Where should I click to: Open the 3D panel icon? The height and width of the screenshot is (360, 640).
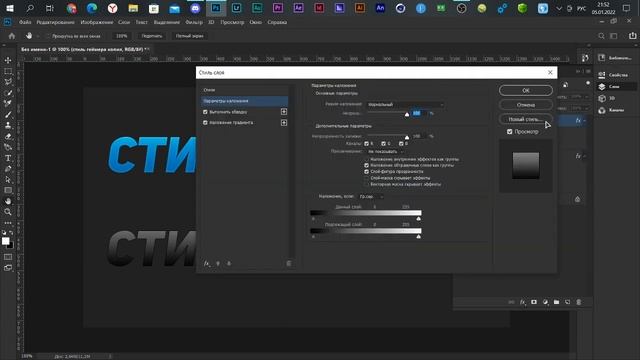pyautogui.click(x=602, y=98)
